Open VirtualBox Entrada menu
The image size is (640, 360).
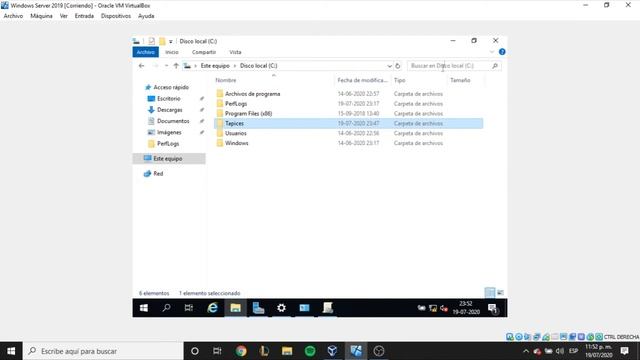coord(84,16)
